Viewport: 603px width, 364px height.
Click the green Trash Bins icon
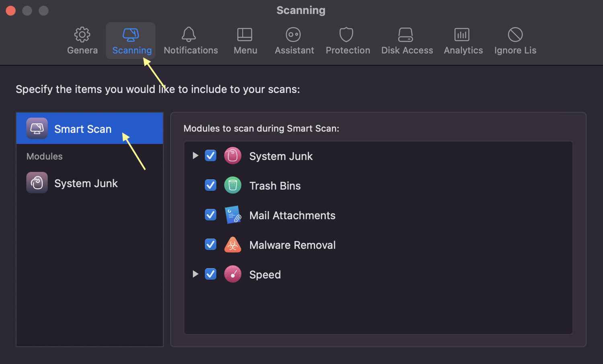(232, 185)
